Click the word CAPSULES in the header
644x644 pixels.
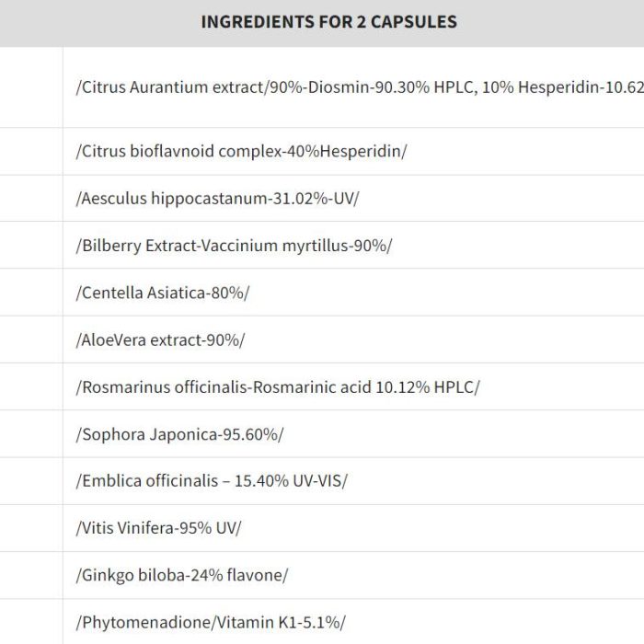click(x=414, y=22)
